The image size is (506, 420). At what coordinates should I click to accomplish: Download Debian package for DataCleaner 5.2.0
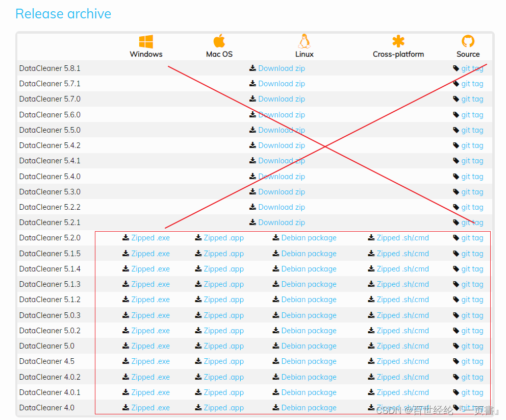[x=309, y=238]
